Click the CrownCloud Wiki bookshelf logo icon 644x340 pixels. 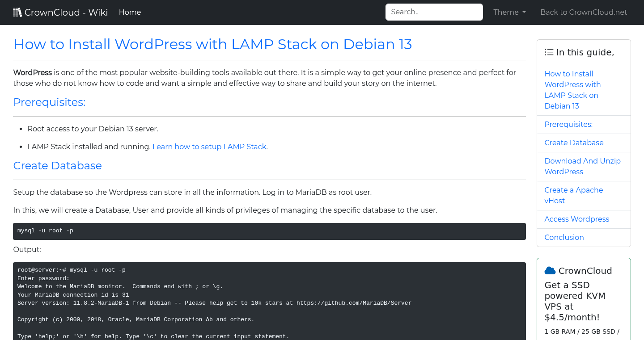coord(17,12)
